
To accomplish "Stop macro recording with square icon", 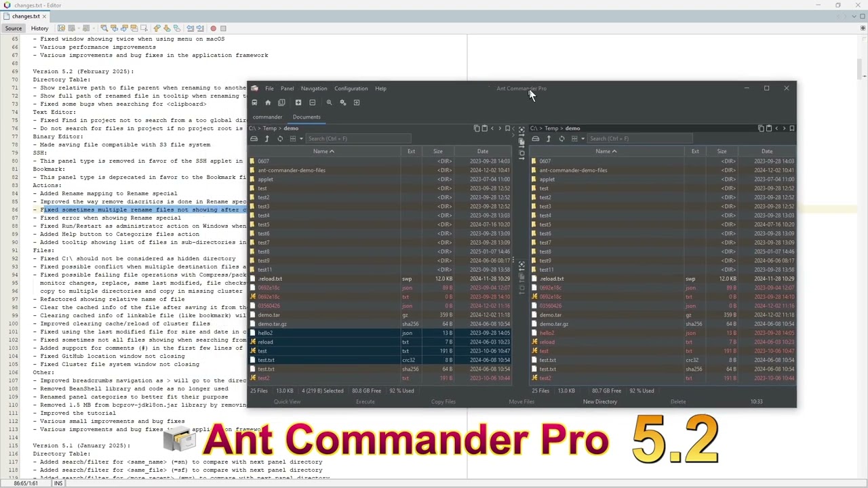I will 223,28.
